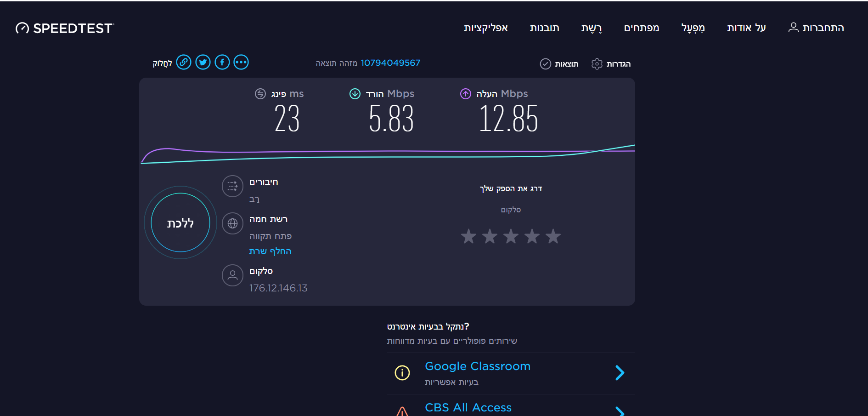Rate provider three stars

511,236
